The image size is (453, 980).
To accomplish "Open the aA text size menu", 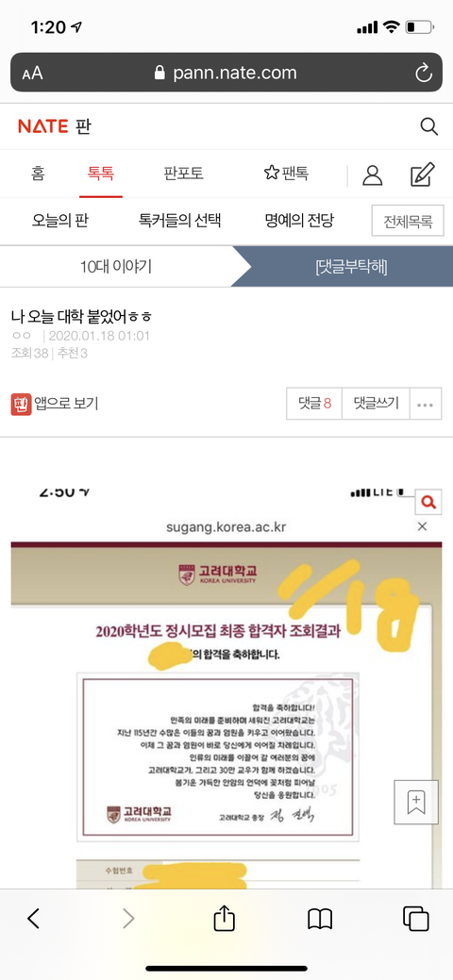I will tap(32, 74).
